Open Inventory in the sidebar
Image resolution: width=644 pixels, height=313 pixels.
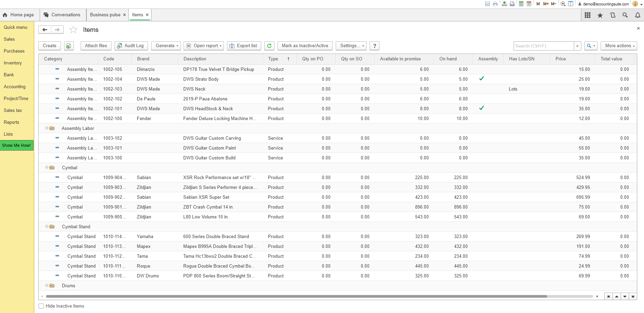[x=13, y=63]
